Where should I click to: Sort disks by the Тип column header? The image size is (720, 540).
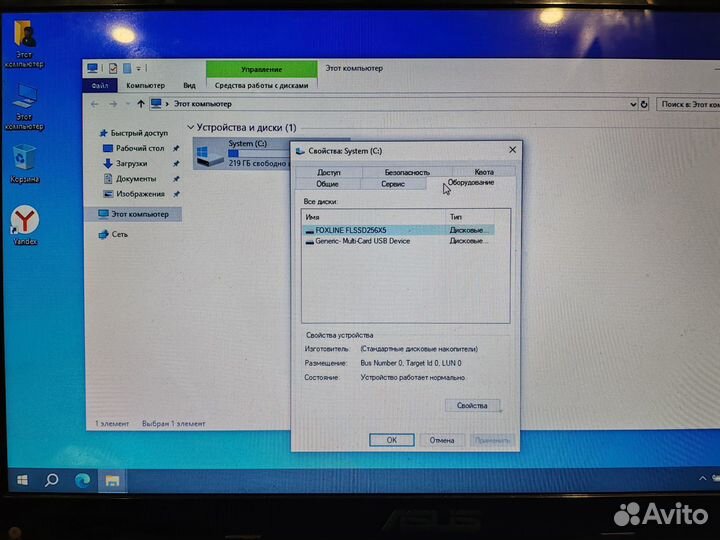[x=470, y=217]
